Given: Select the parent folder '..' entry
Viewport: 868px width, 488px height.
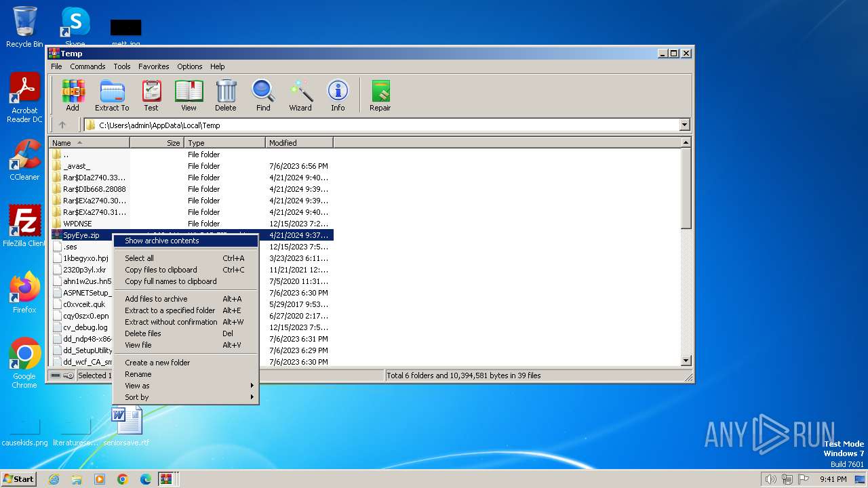Looking at the screenshot, I should point(66,155).
